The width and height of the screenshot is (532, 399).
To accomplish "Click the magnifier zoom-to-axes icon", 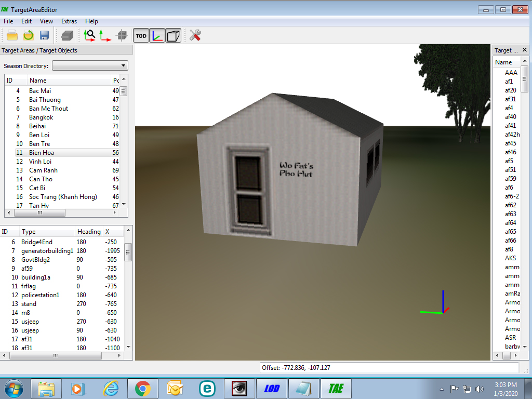I will (89, 35).
